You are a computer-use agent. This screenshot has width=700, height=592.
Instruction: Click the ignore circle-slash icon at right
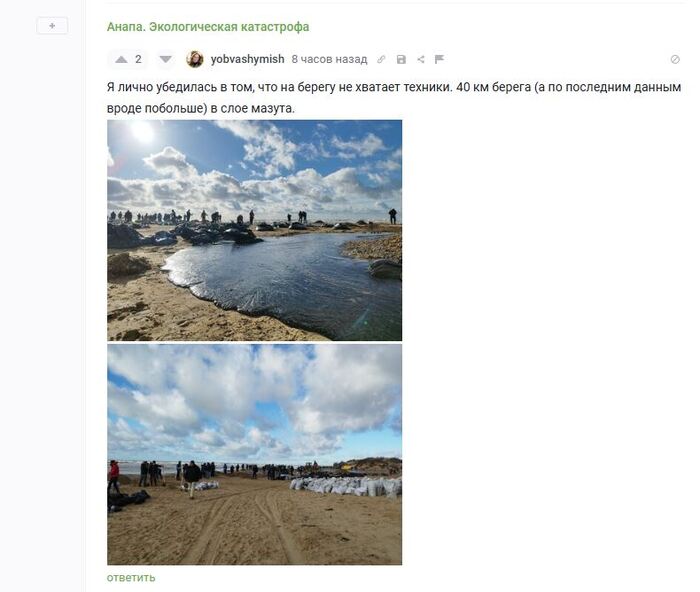point(675,59)
